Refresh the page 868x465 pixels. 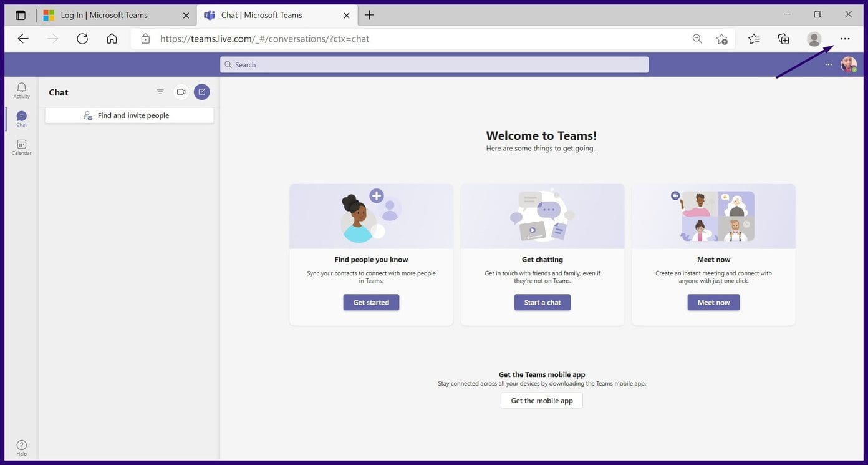click(82, 39)
